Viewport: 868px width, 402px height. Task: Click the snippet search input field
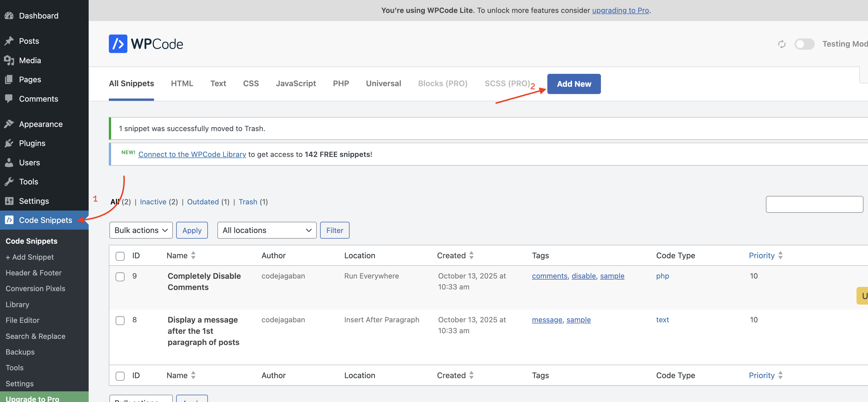click(x=814, y=204)
